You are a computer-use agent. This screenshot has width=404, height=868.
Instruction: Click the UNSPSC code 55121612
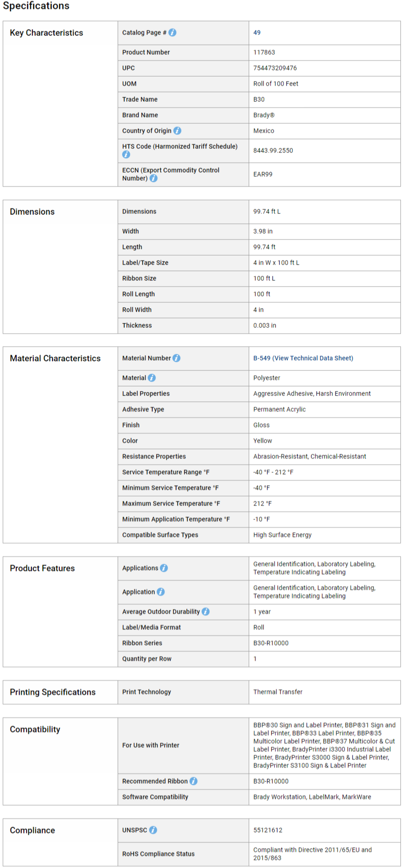click(268, 830)
